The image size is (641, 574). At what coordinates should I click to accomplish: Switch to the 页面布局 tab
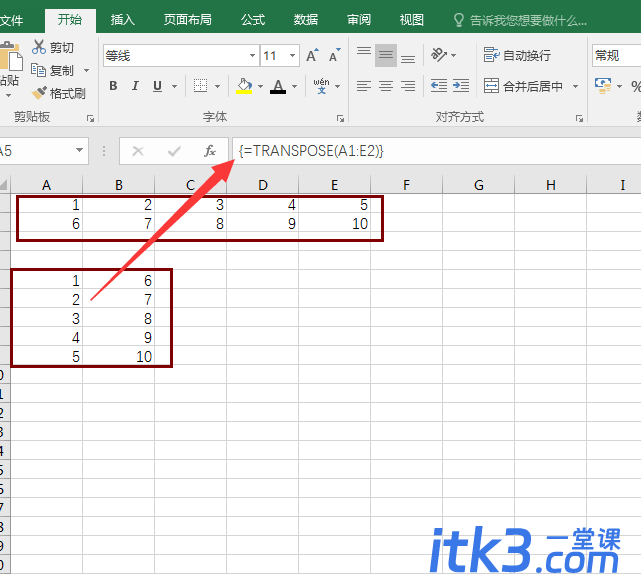coord(188,20)
